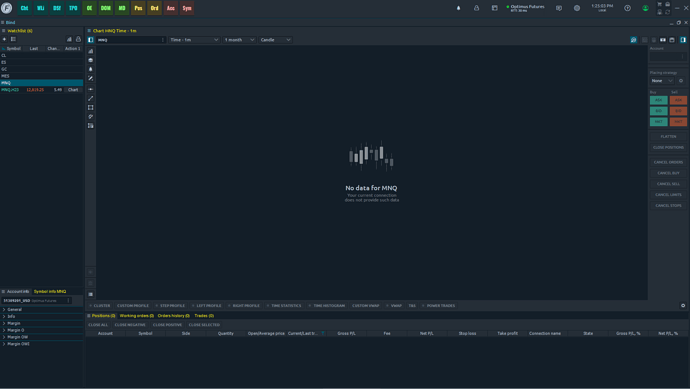Click the MNQ symbol input field in chart
690x389 pixels.
(131, 40)
